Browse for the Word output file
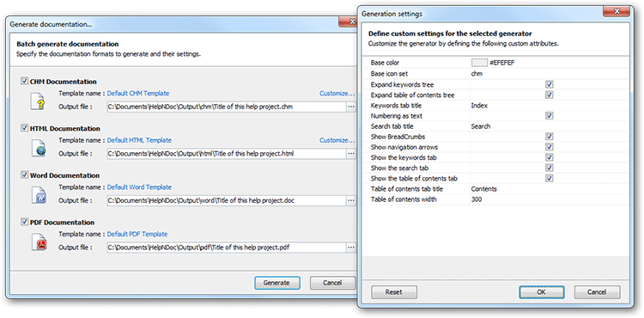Screen dimensions: 644x318 350,200
